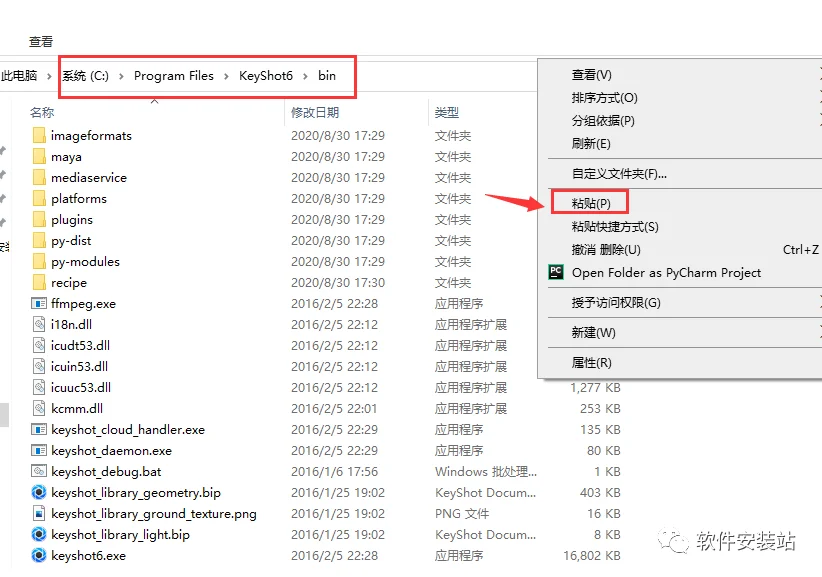This screenshot has height=577, width=822.
Task: Click the plugins folder icon
Action: (x=39, y=219)
